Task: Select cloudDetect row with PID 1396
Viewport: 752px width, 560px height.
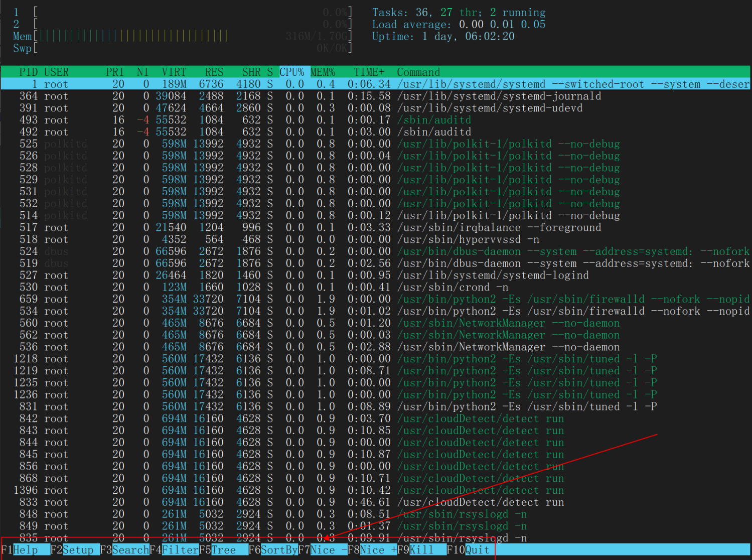Action: point(376,490)
